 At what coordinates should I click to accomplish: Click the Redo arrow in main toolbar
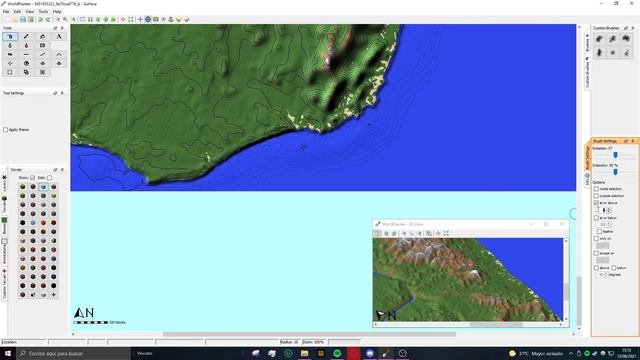tap(48, 20)
